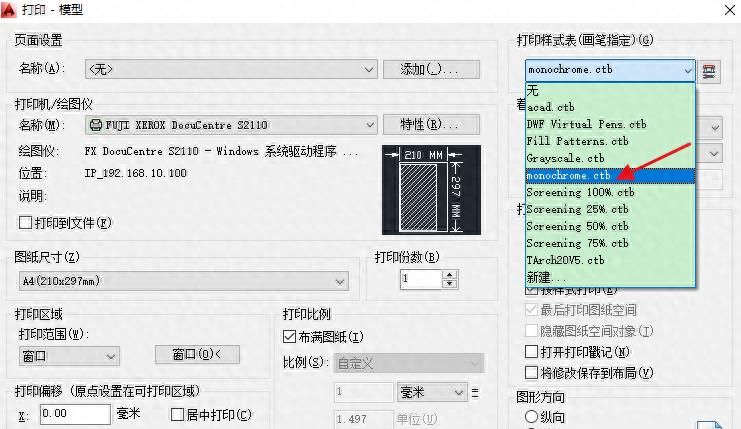Viewport: 741px width, 429px height.
Task: Check 将修改保存到布局(V) option
Action: click(x=531, y=373)
